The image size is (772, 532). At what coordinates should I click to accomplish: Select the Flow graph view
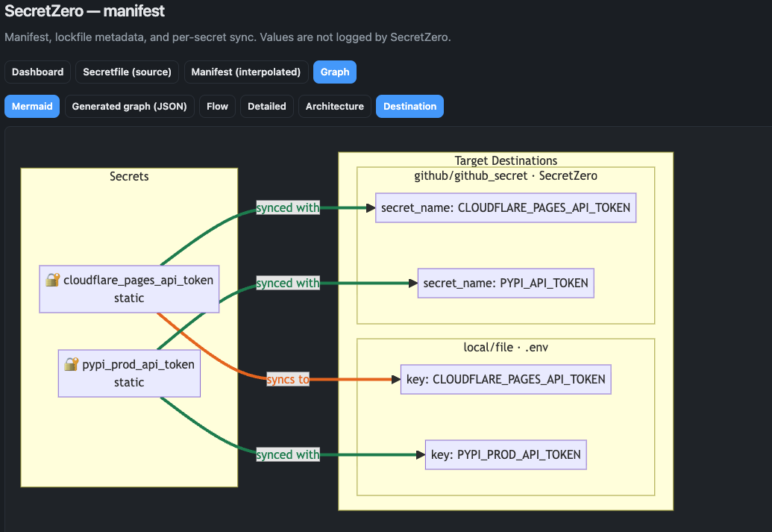coord(216,106)
